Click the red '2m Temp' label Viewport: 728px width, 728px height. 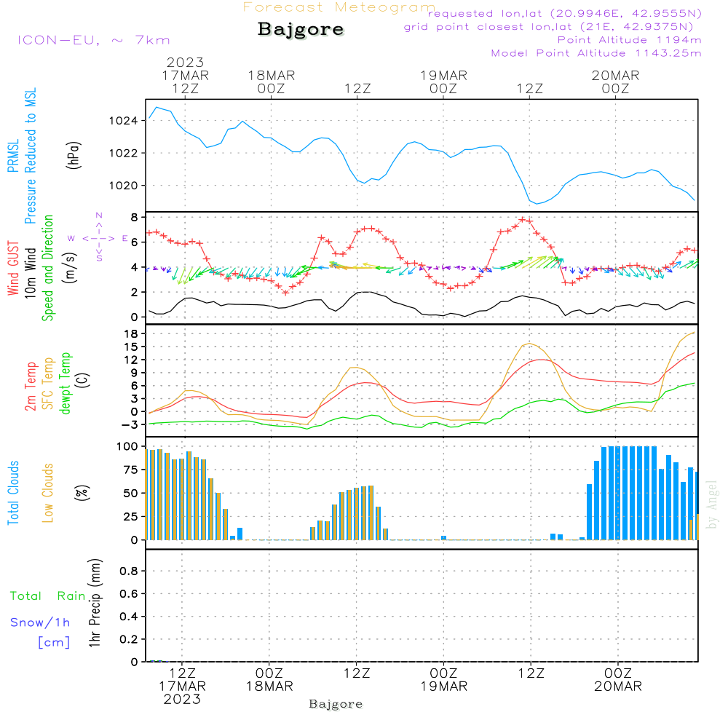coord(30,387)
